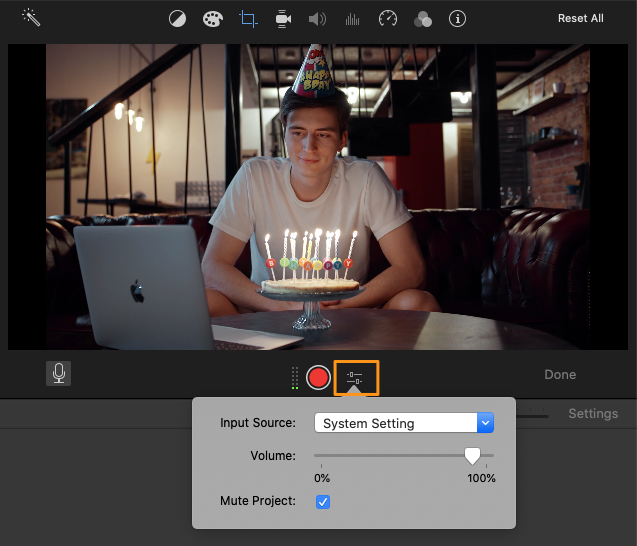Open the Settings menu
This screenshot has height=546, width=637.
[x=593, y=413]
